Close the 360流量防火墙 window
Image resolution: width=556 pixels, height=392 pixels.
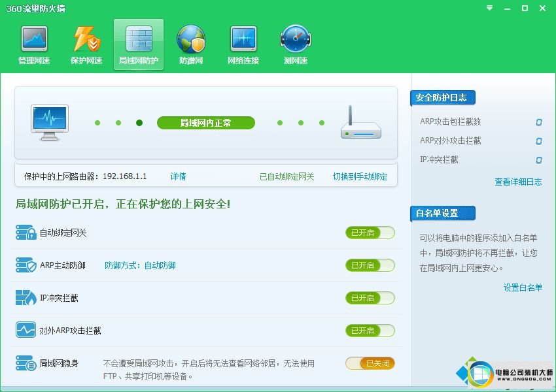(542, 8)
